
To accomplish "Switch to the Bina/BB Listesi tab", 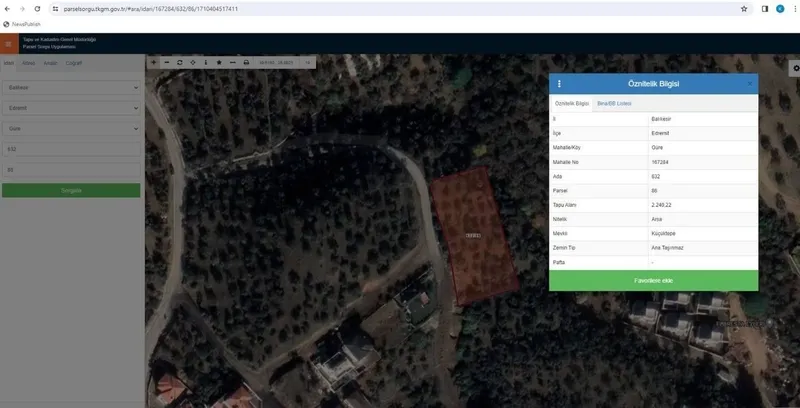I will coord(614,103).
